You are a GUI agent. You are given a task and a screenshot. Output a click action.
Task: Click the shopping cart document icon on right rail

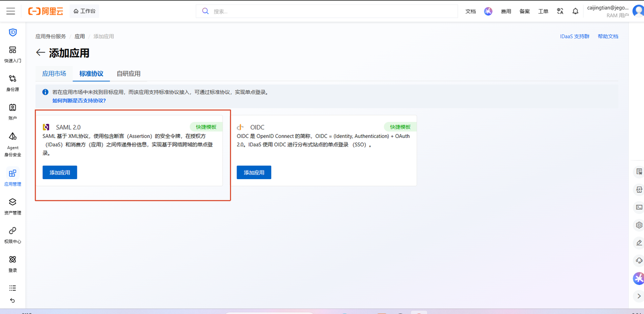639,172
